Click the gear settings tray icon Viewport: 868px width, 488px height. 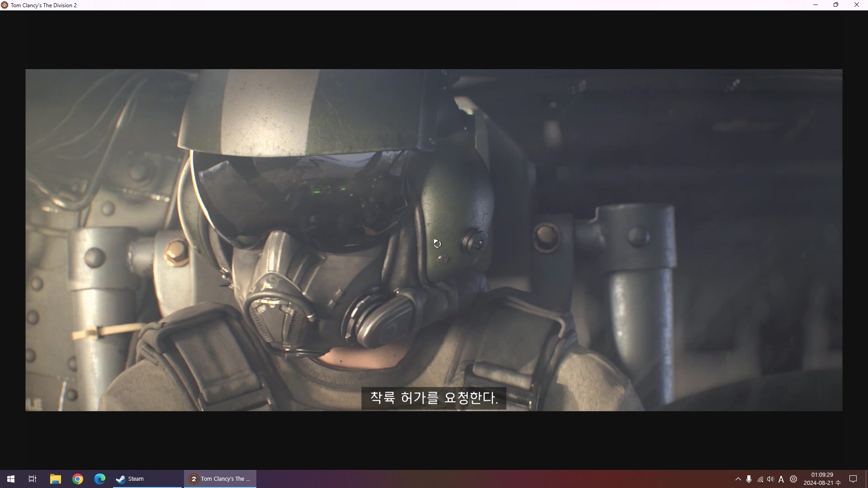point(793,479)
